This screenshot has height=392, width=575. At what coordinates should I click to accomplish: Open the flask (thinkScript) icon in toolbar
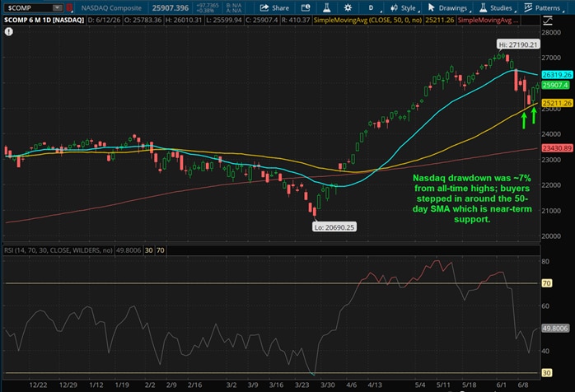point(326,7)
